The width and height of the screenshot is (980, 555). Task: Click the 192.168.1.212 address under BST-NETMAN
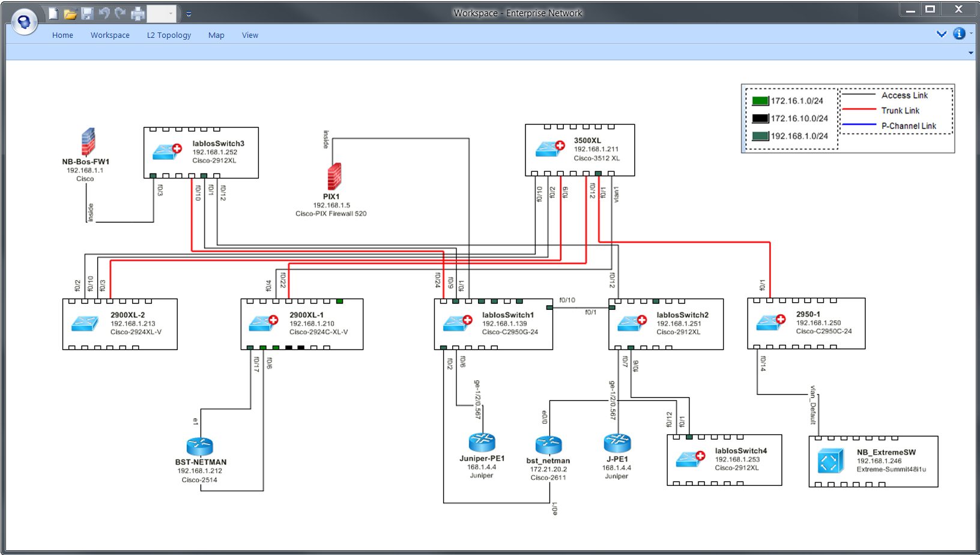(x=199, y=471)
